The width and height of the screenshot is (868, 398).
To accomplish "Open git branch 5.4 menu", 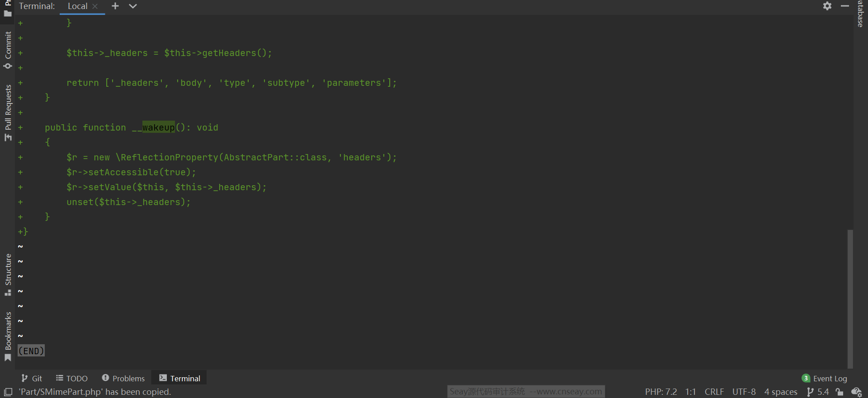I will (818, 392).
